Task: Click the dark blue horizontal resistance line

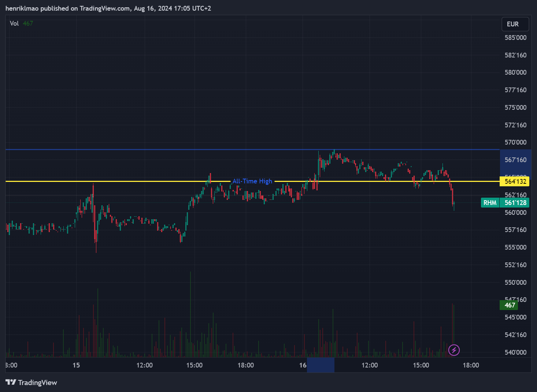Action: click(252, 150)
